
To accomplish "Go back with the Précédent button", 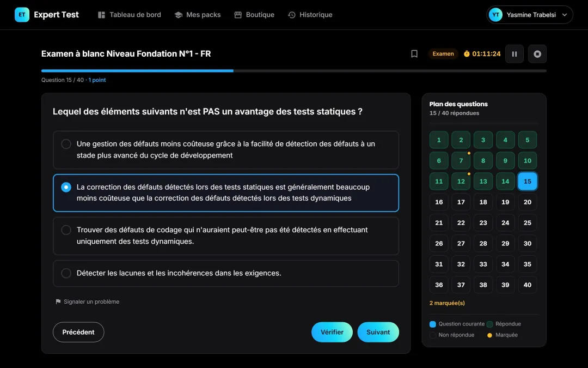I will click(78, 332).
